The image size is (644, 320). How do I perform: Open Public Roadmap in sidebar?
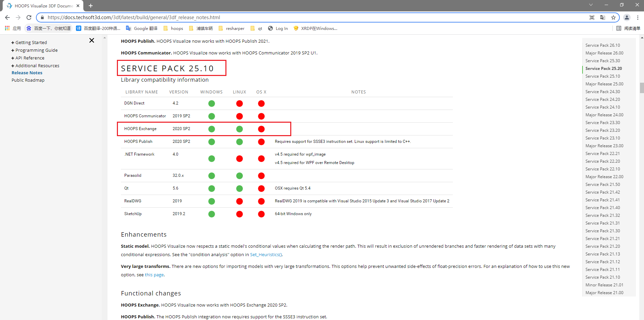[x=28, y=80]
